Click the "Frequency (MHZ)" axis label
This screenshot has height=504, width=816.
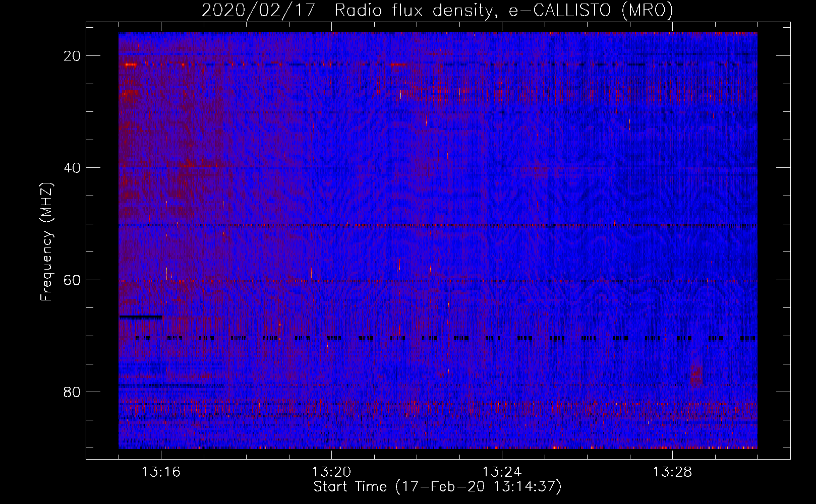tap(46, 242)
